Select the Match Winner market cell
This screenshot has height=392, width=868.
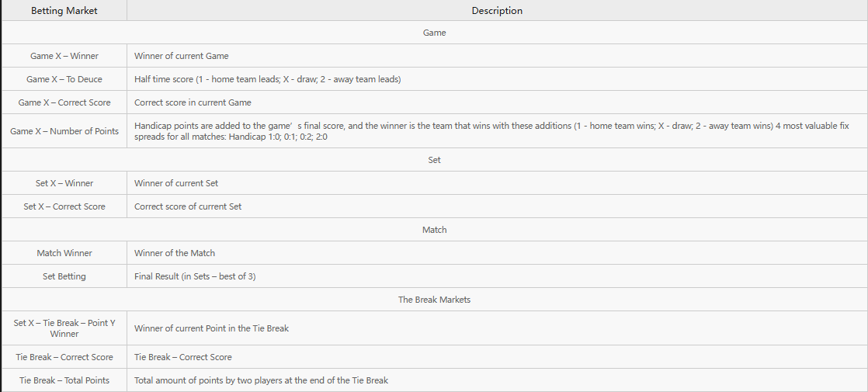point(64,253)
